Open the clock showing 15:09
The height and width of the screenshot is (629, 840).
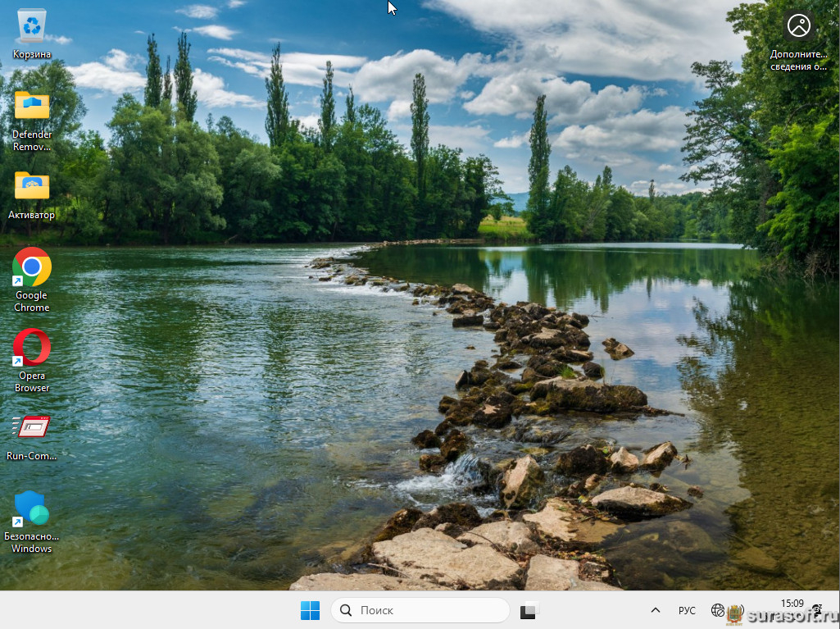coord(791,604)
